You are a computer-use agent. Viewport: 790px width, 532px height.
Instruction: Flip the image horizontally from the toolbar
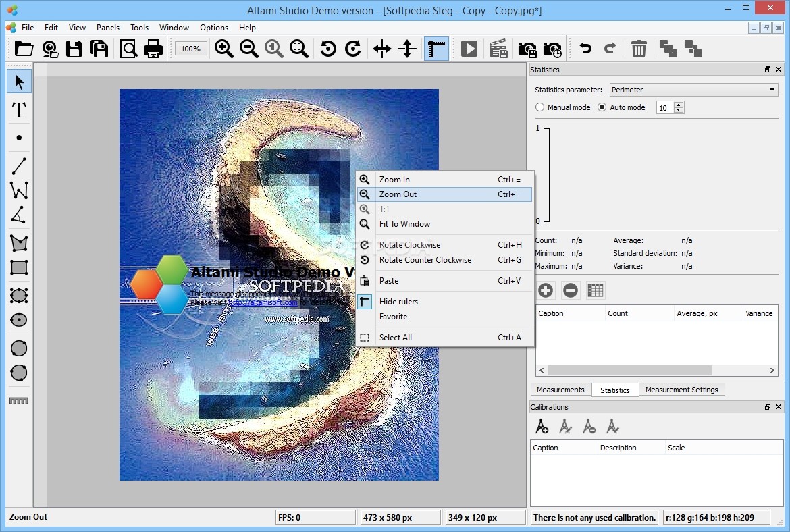382,49
